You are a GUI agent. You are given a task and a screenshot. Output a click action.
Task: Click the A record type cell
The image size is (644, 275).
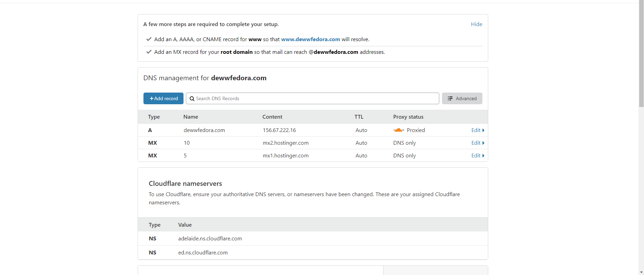(x=150, y=130)
